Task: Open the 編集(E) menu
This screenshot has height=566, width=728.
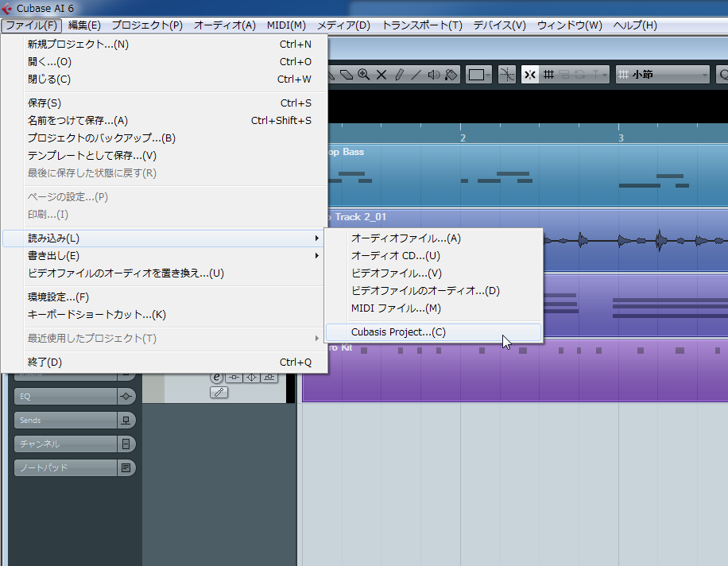Action: coord(84,25)
